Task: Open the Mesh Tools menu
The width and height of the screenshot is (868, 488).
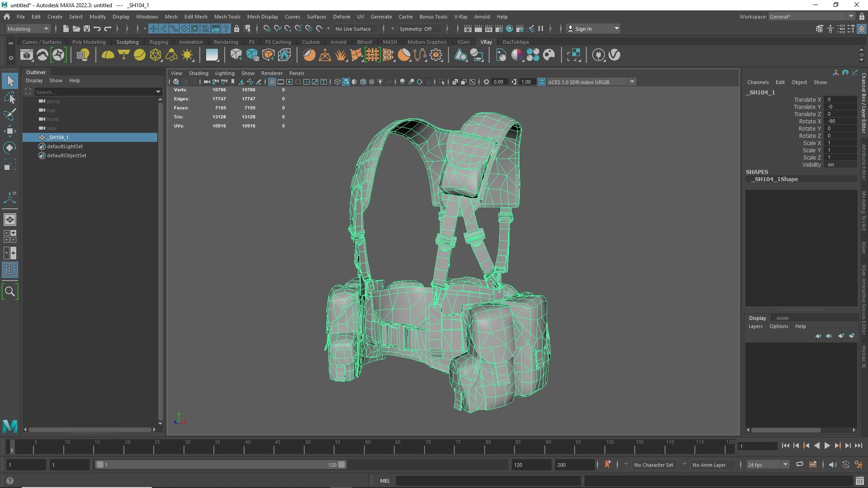Action: (227, 17)
